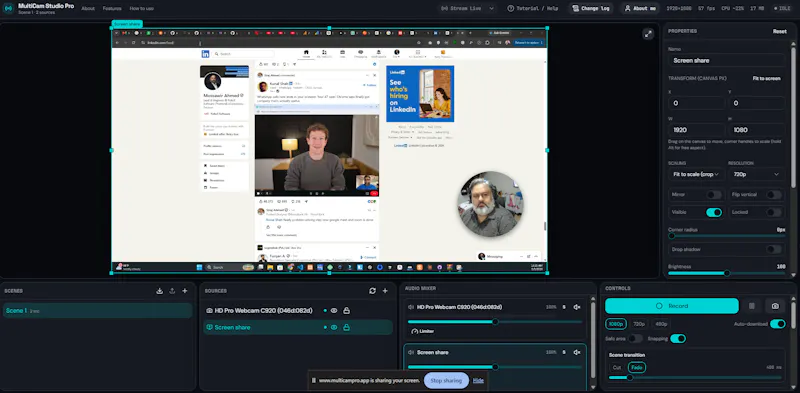Screen dimensions: 800x393
Task: Select the 720p recording quality button
Action: point(639,324)
